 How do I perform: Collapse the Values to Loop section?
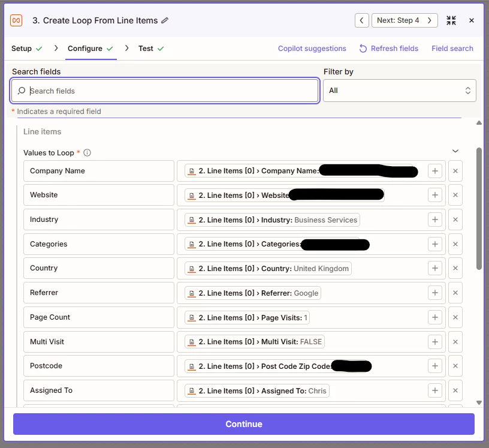point(455,151)
